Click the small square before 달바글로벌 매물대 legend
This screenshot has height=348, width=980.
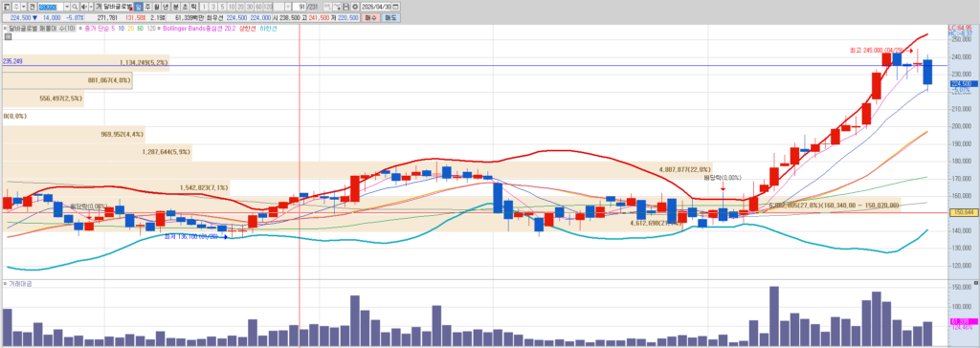(x=5, y=28)
